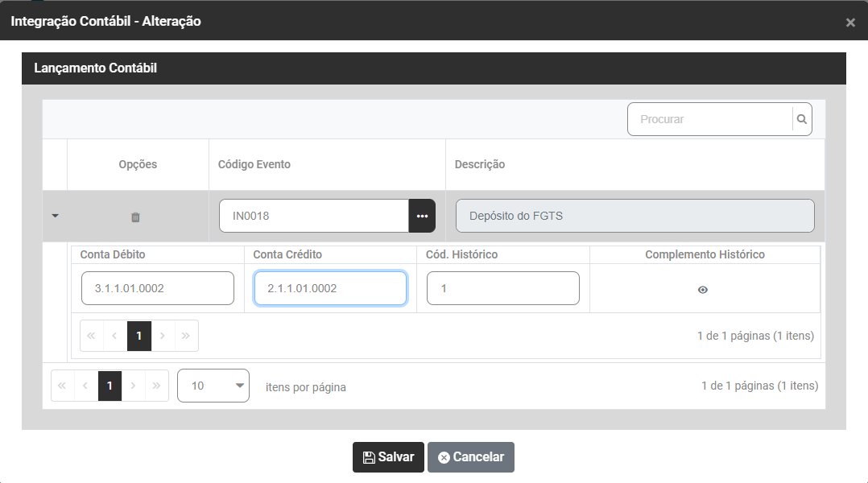868x483 pixels.
Task: Click the IN0018 event code field
Action: click(314, 216)
